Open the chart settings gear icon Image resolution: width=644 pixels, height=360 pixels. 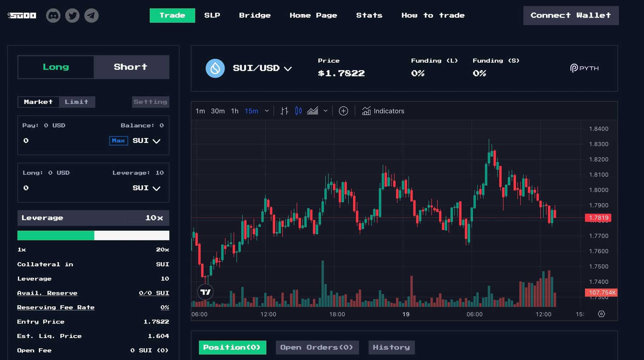[x=601, y=314]
